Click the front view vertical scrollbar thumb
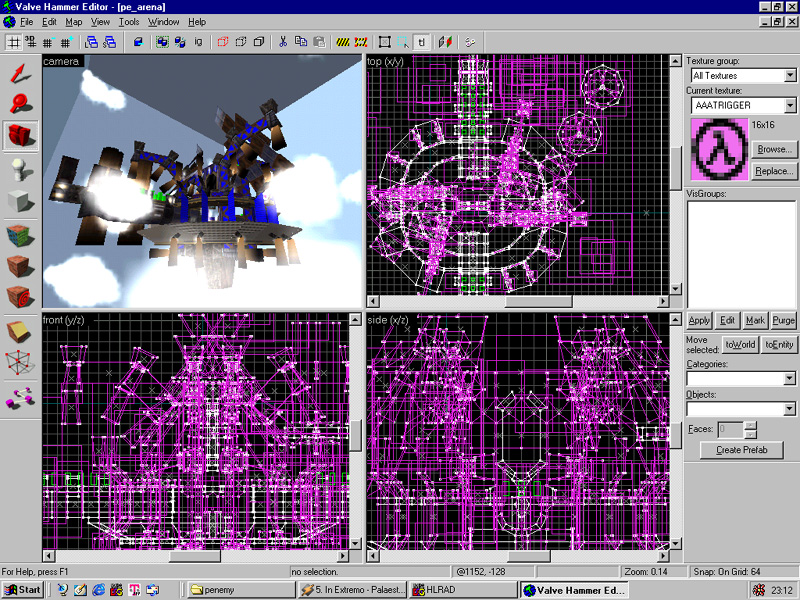Viewport: 800px width, 600px height. 355,436
